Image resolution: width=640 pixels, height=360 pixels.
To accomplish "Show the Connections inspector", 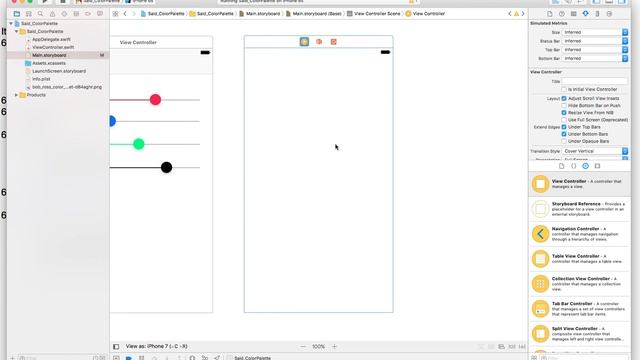I will [609, 14].
